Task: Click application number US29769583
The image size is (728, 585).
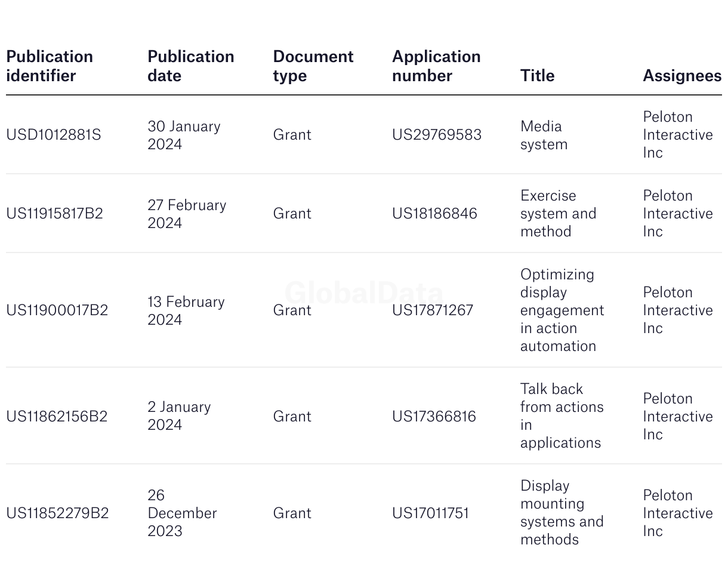Action: (436, 135)
